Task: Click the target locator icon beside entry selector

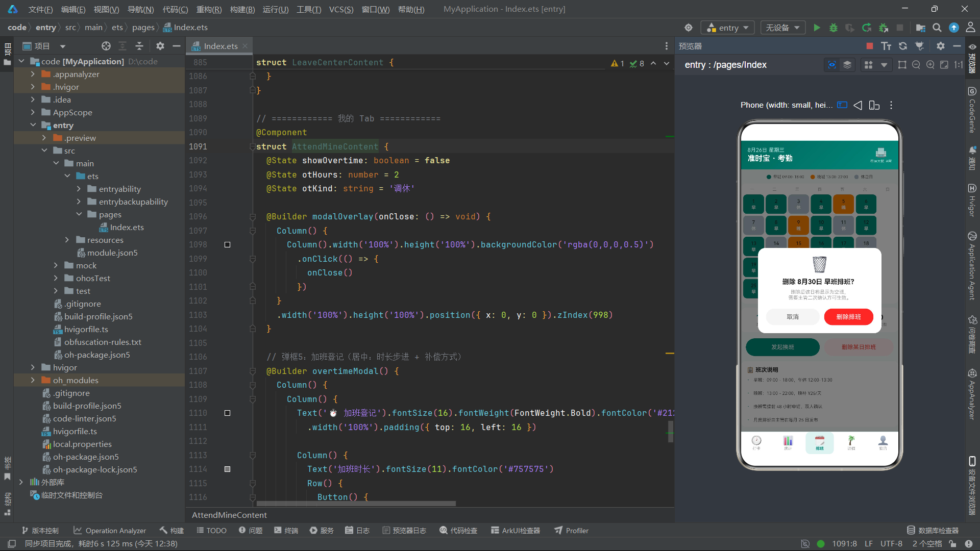Action: pos(689,28)
